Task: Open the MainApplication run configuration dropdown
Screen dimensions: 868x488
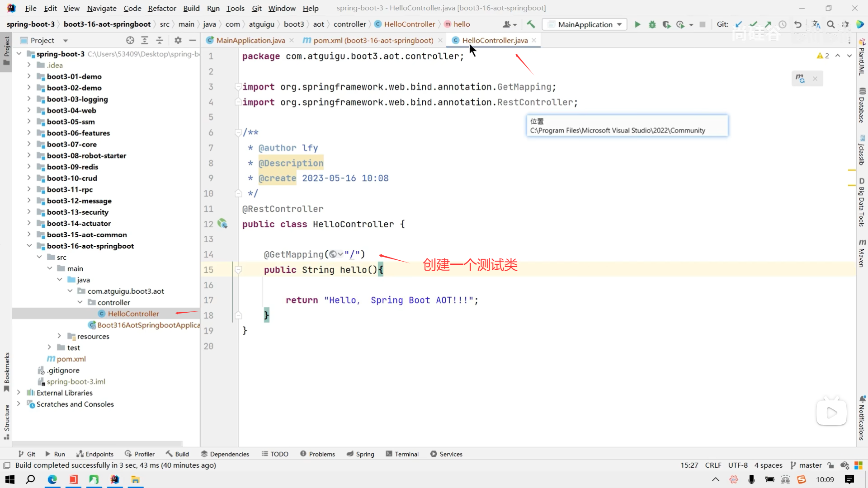Action: (x=585, y=24)
